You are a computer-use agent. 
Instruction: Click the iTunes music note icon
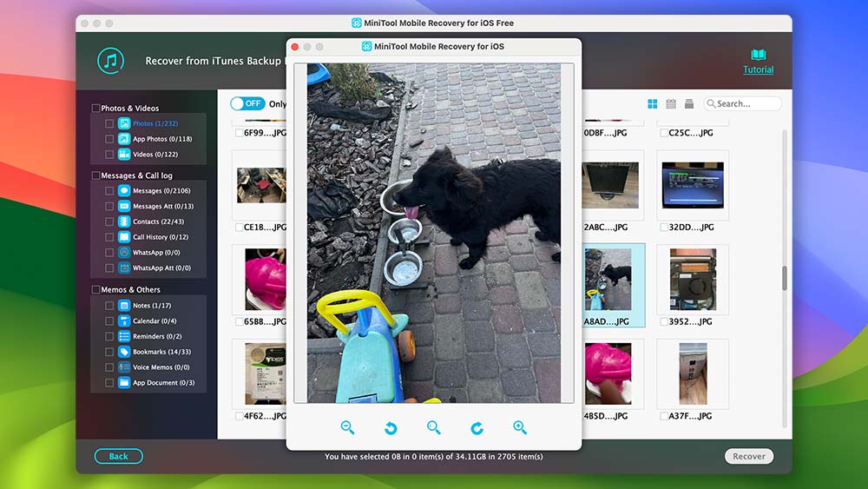(111, 61)
